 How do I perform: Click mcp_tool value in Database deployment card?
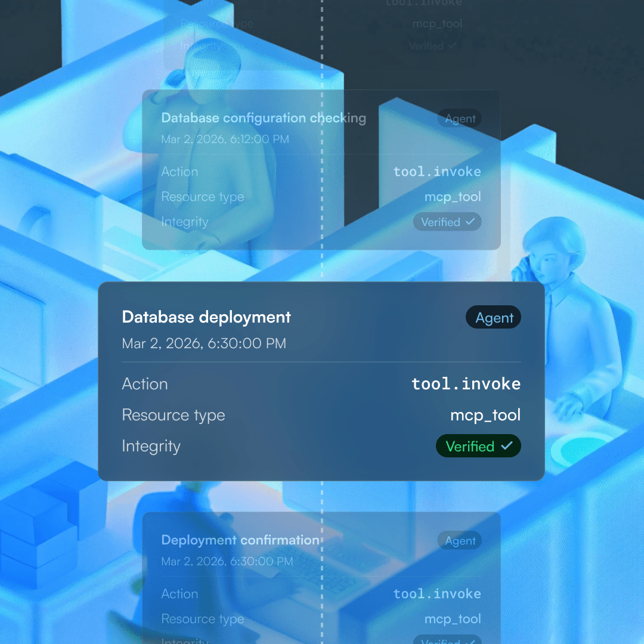[485, 415]
